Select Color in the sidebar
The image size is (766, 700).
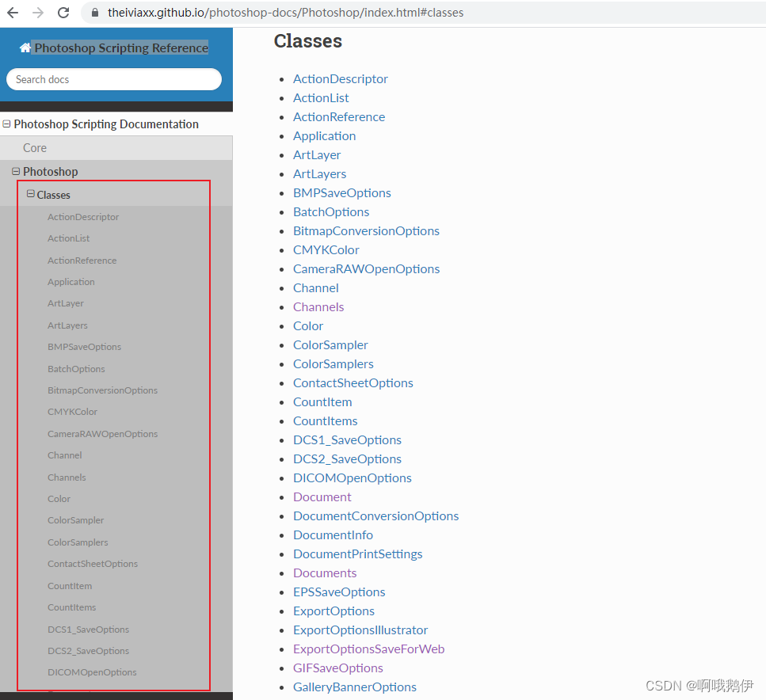click(x=59, y=499)
